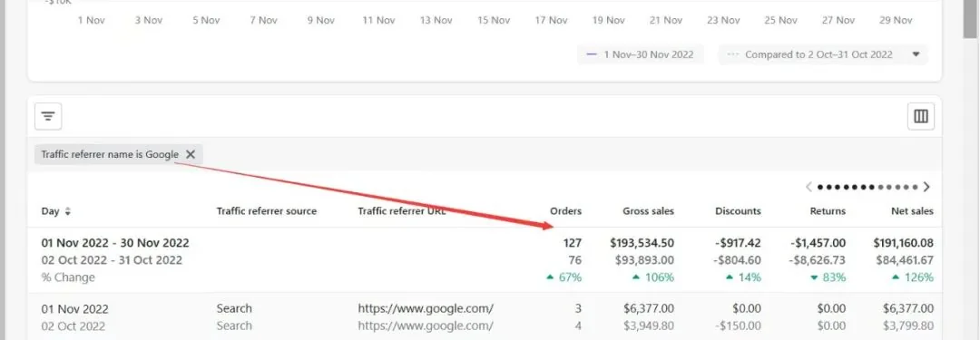Click the Net sales column header
Image resolution: width=980 pixels, height=340 pixels.
[912, 211]
